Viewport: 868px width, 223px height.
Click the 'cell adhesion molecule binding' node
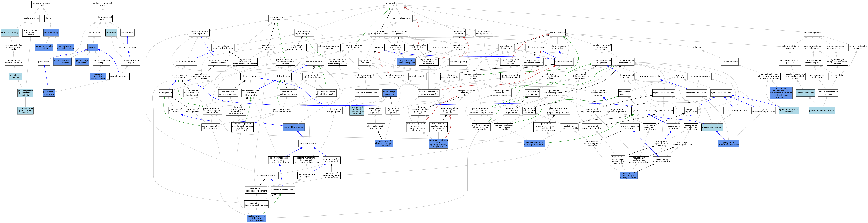point(65,47)
